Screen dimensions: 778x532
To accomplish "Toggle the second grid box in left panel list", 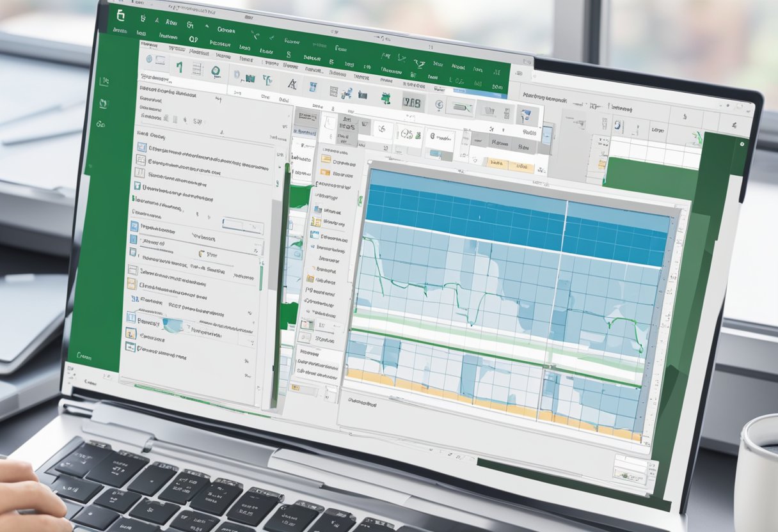I will pos(141,160).
